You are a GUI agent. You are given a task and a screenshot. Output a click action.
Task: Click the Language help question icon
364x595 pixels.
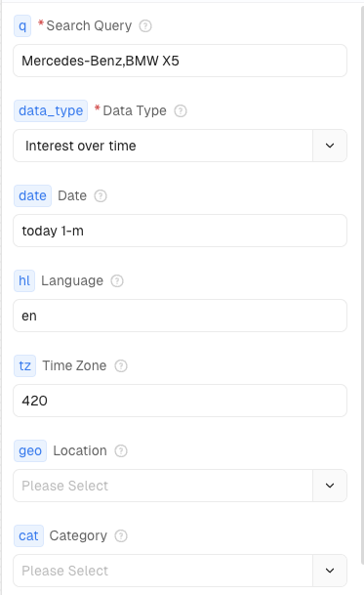click(x=117, y=280)
